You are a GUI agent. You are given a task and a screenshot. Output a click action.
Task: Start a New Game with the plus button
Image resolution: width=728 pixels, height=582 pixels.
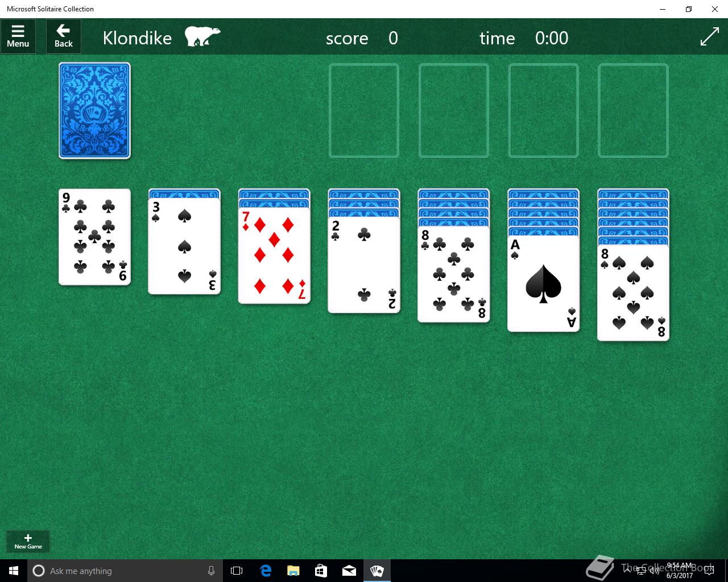point(28,541)
